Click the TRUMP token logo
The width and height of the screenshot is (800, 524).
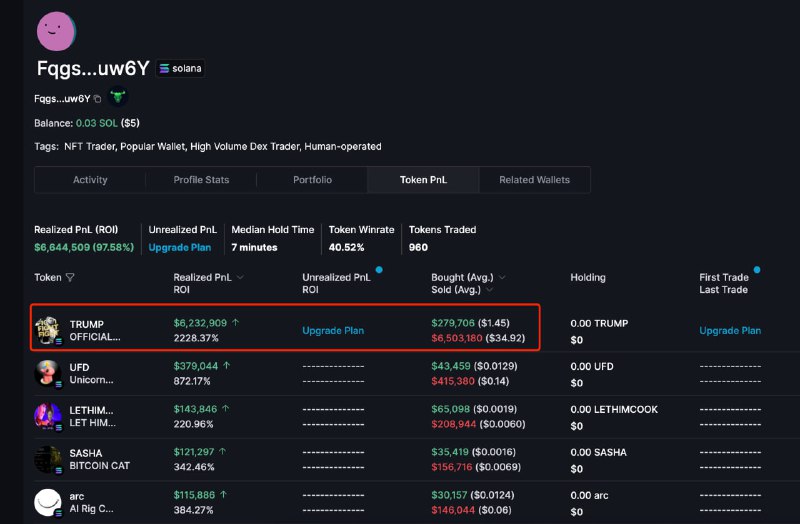(x=48, y=330)
